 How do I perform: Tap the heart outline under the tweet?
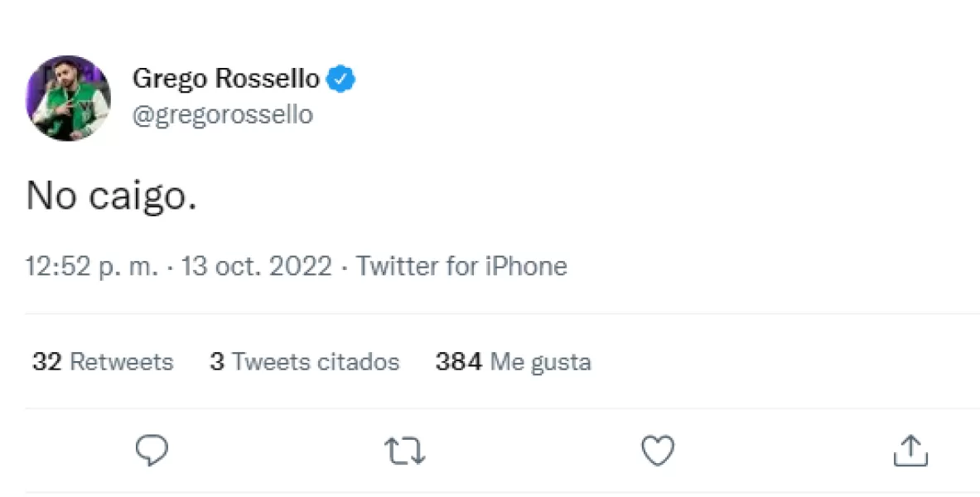point(659,450)
